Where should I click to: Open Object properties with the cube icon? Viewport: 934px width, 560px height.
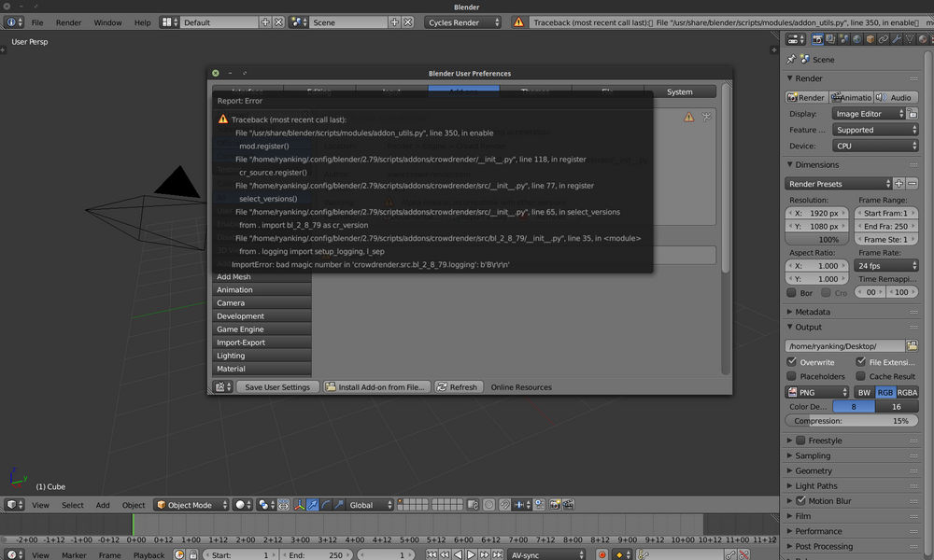[x=869, y=38]
